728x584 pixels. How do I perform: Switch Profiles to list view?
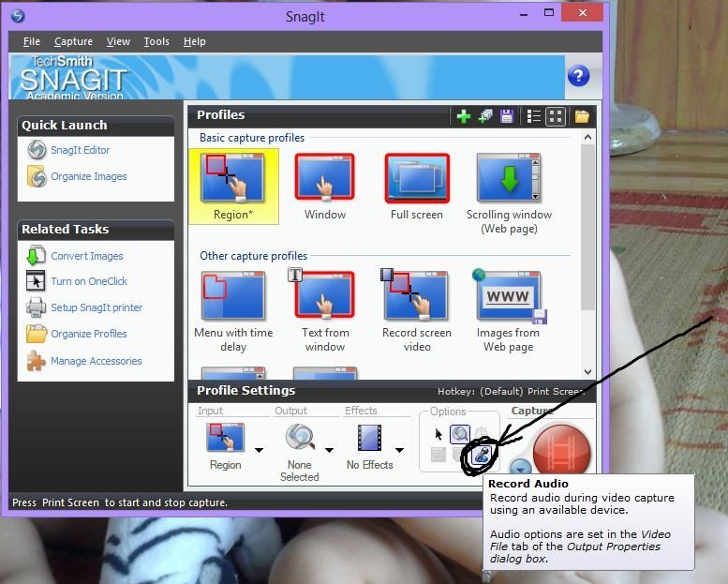pyautogui.click(x=534, y=116)
